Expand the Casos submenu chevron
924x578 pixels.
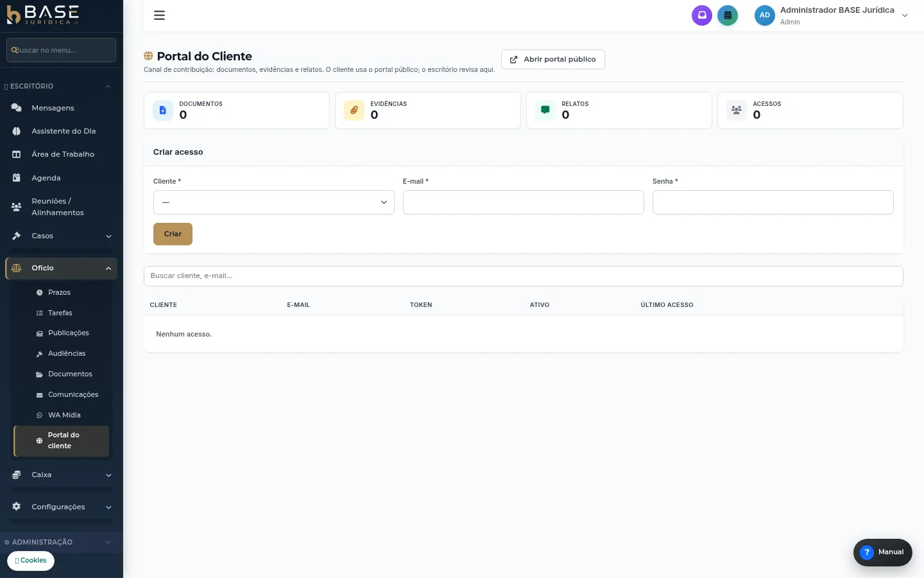108,236
